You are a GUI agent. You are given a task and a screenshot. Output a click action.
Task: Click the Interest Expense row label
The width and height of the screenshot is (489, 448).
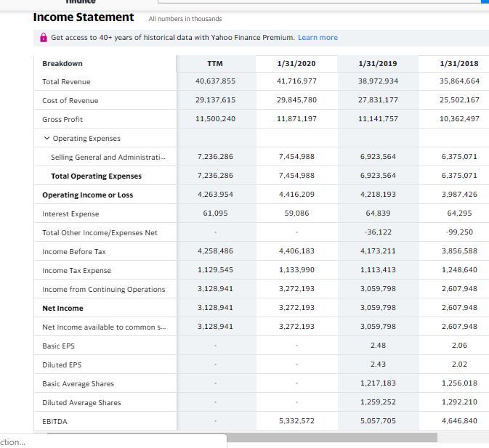click(x=70, y=213)
